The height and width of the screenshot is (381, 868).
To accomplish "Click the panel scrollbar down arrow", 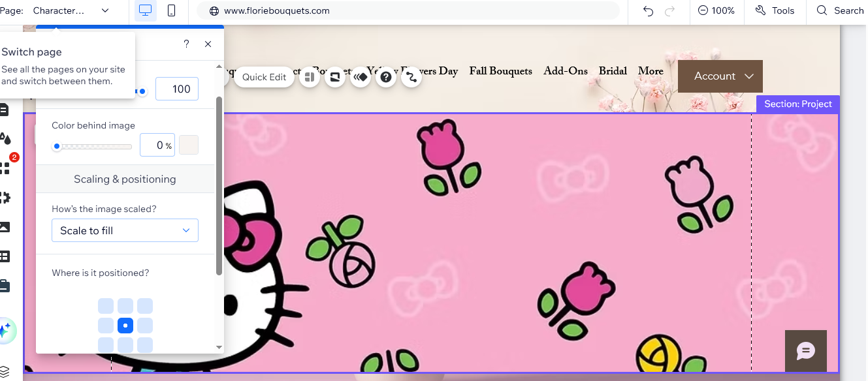I will pyautogui.click(x=219, y=347).
